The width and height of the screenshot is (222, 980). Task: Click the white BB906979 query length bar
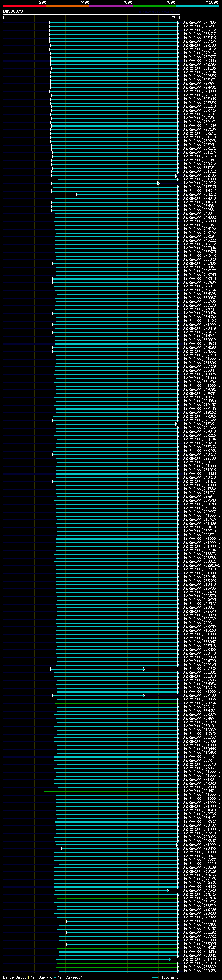(92, 14)
